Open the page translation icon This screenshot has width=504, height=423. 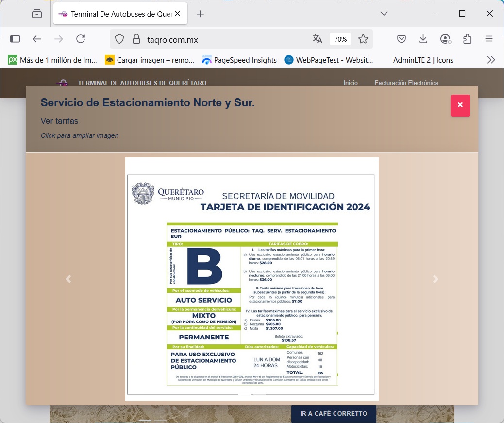pos(318,39)
